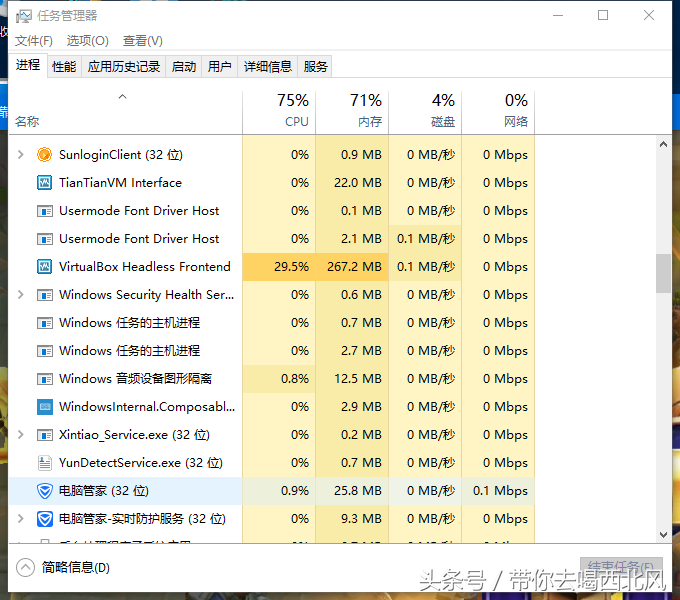Switch to the 启动 tab
680x600 pixels.
pyautogui.click(x=183, y=67)
